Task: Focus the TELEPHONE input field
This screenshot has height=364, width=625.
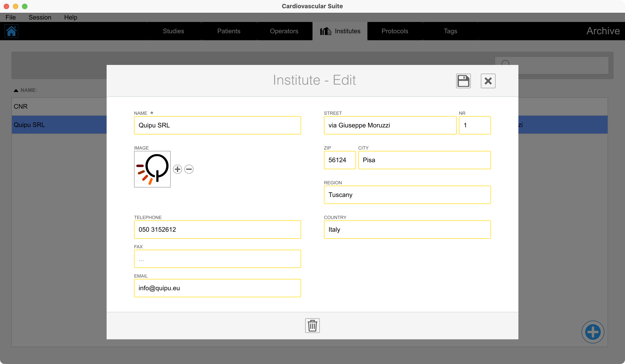Action: point(217,230)
